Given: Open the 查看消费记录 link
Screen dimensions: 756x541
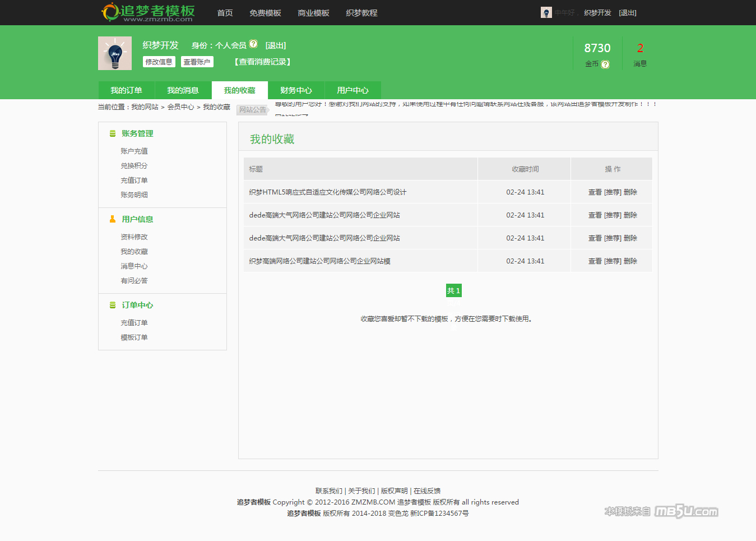Looking at the screenshot, I should click(263, 62).
